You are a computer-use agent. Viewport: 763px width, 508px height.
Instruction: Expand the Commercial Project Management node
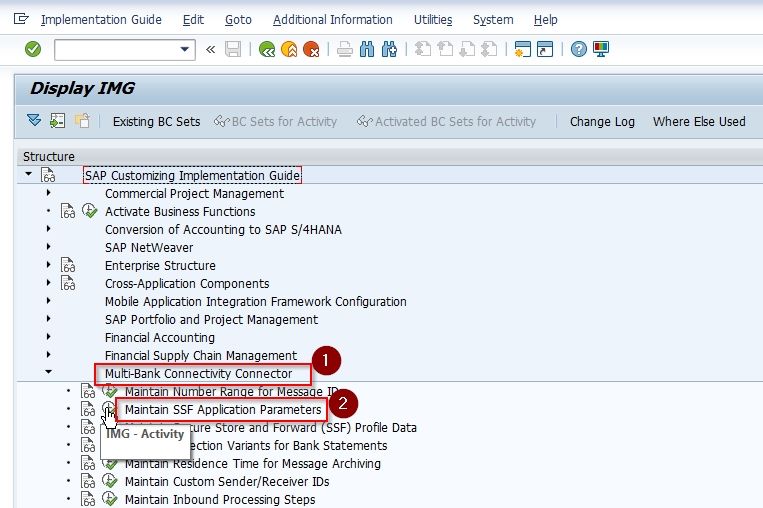pos(48,193)
